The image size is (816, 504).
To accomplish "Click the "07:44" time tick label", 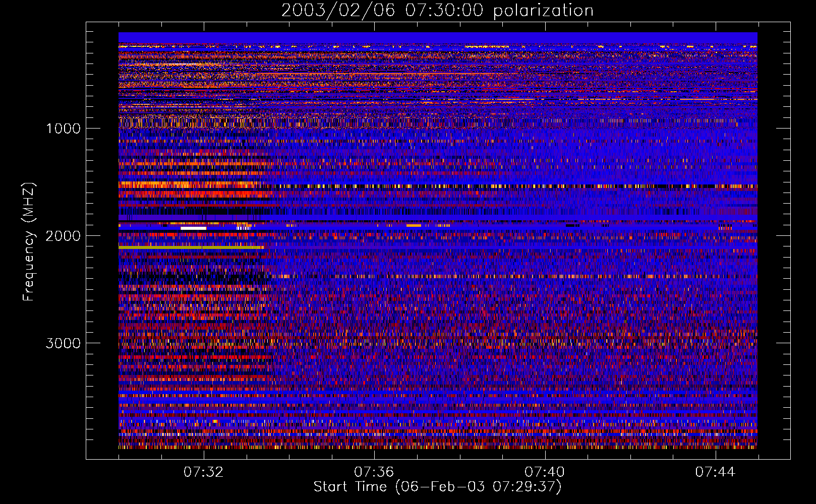I will 715,472.
